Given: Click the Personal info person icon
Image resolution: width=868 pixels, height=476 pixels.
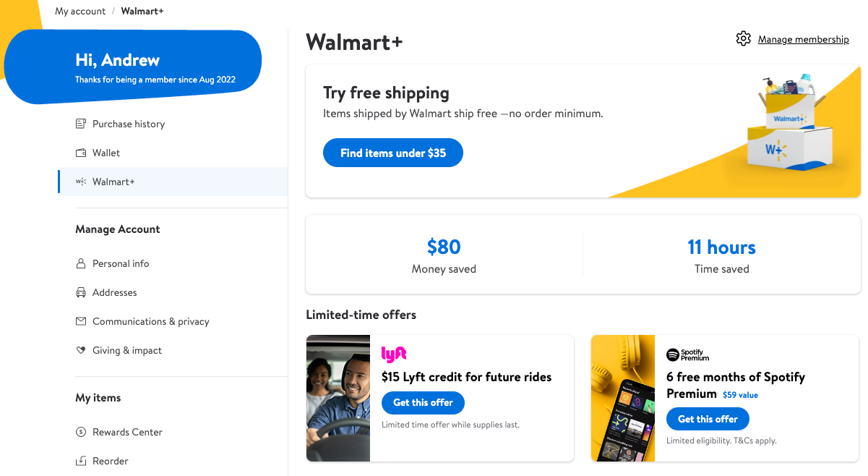Looking at the screenshot, I should [81, 263].
